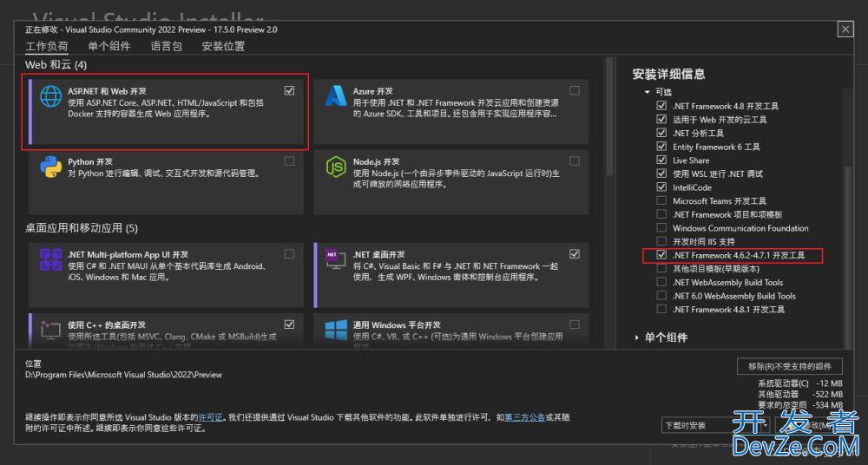The height and width of the screenshot is (465, 868).
Task: Click the Universal Windows Platform logo icon
Action: tap(336, 330)
